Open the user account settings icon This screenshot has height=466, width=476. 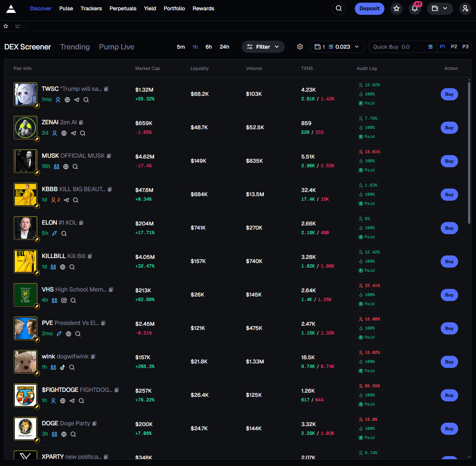(465, 8)
